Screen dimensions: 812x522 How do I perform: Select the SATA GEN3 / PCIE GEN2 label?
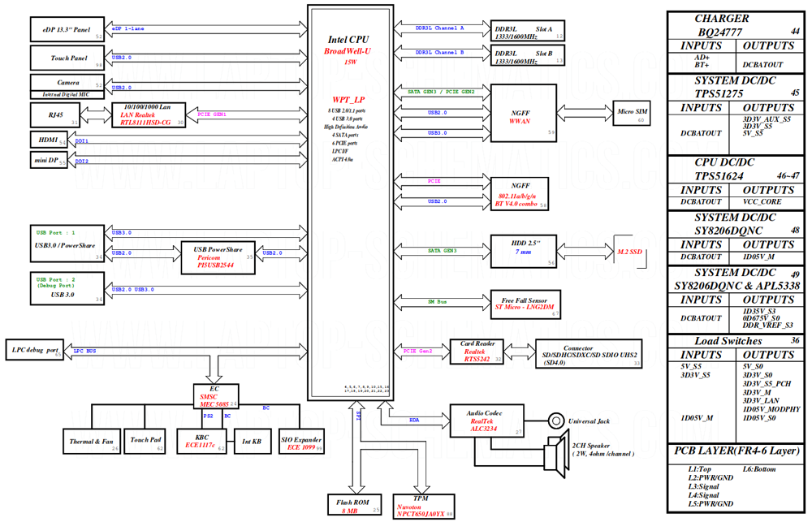tap(441, 92)
